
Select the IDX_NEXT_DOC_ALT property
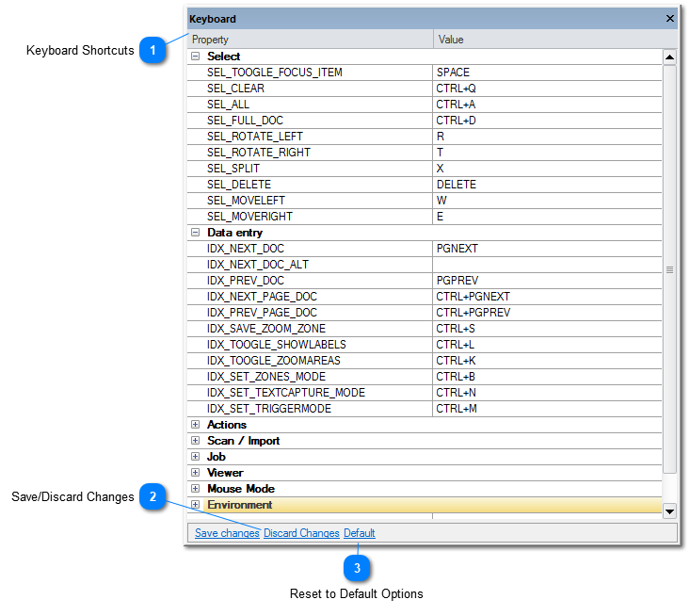(x=310, y=265)
